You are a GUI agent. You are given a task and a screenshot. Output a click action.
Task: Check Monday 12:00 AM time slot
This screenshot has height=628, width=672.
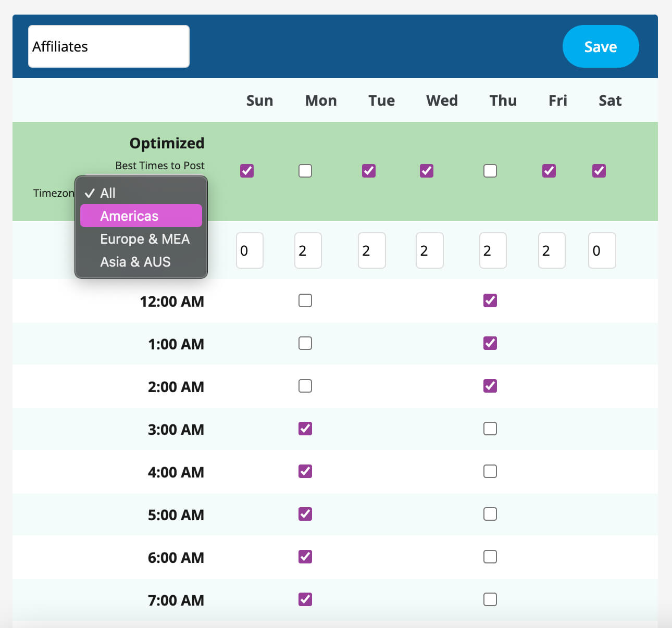pyautogui.click(x=305, y=300)
